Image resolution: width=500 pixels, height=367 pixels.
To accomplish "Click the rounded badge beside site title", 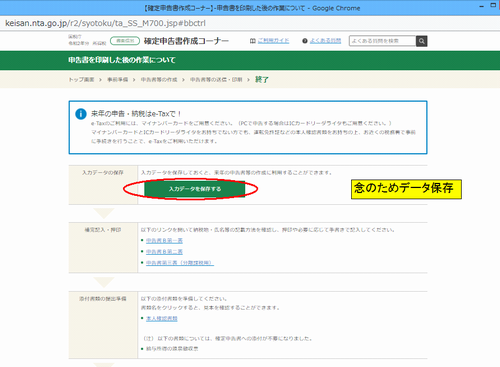I will (125, 41).
